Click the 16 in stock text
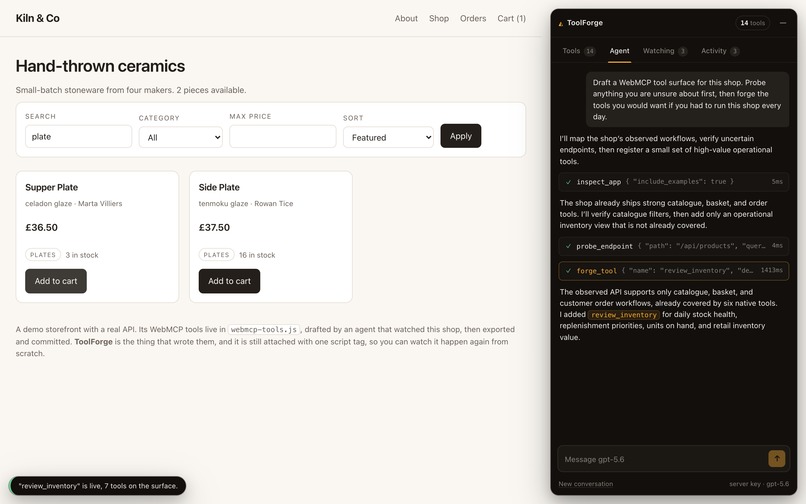 (x=257, y=255)
